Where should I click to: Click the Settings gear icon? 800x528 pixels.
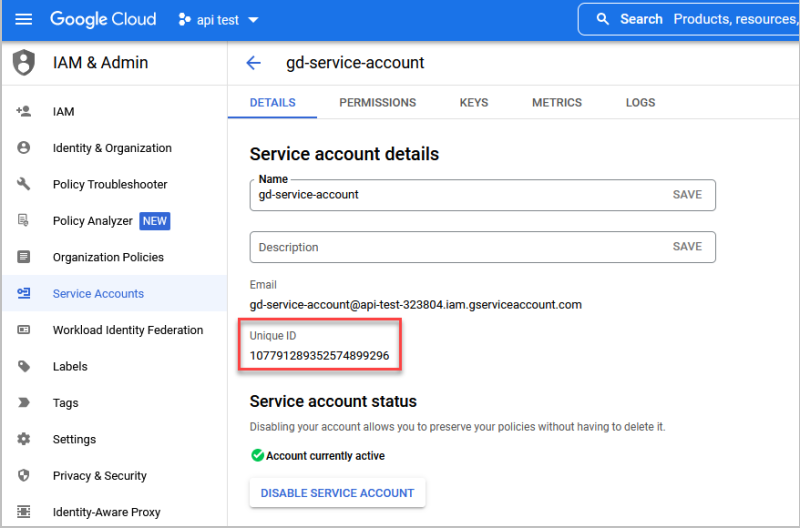(23, 439)
